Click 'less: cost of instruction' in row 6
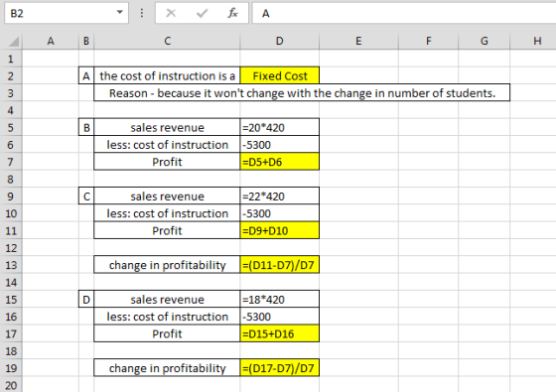 (x=167, y=145)
